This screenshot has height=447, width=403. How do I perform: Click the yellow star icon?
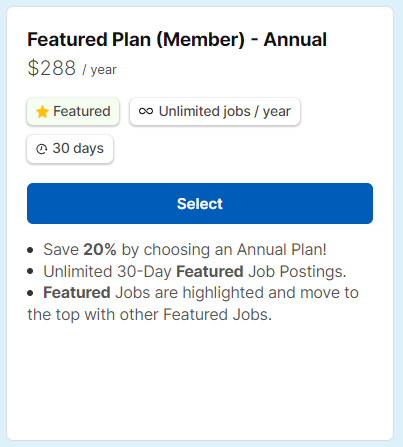tap(42, 112)
